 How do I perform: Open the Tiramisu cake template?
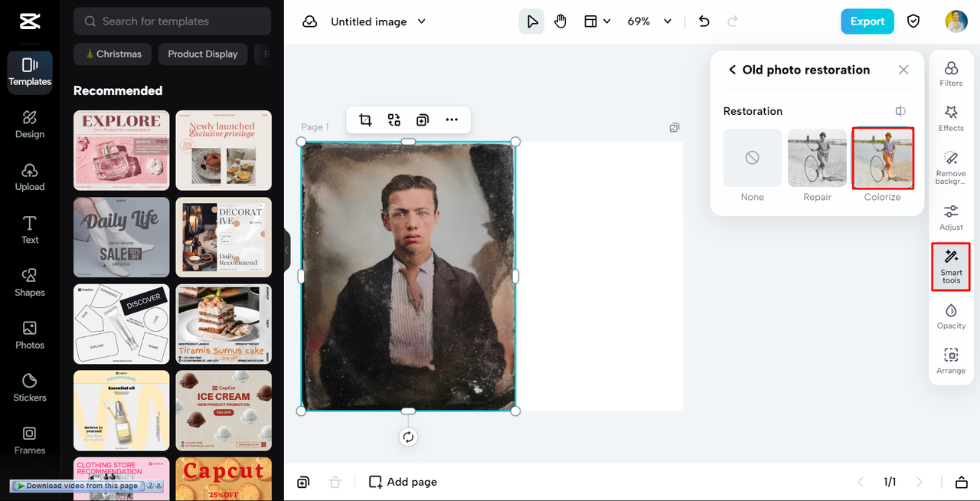click(224, 324)
